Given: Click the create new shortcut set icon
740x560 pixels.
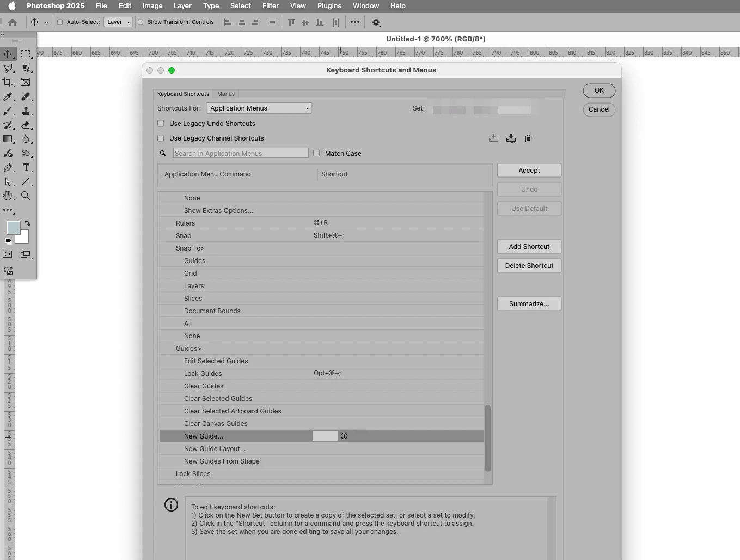Looking at the screenshot, I should pos(511,138).
